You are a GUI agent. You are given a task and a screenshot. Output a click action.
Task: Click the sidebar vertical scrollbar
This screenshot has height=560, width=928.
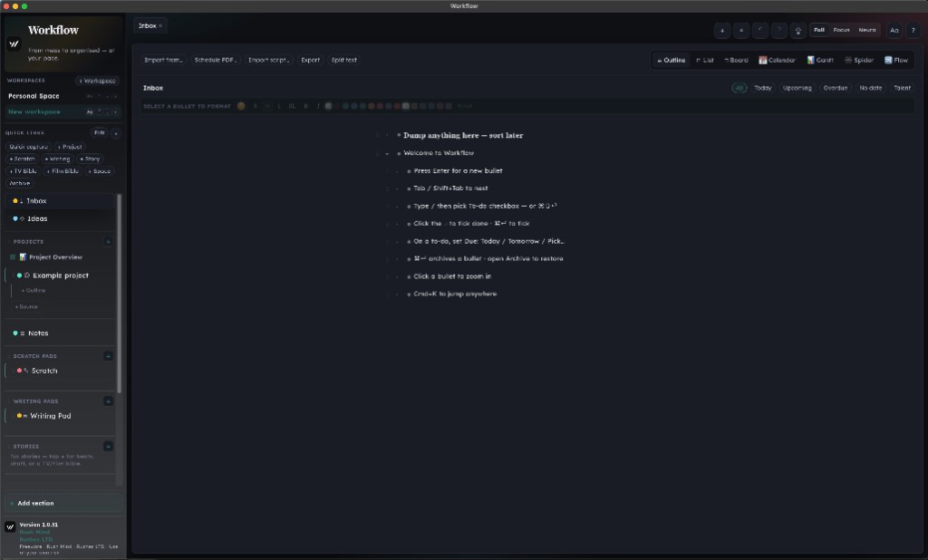pos(120,294)
